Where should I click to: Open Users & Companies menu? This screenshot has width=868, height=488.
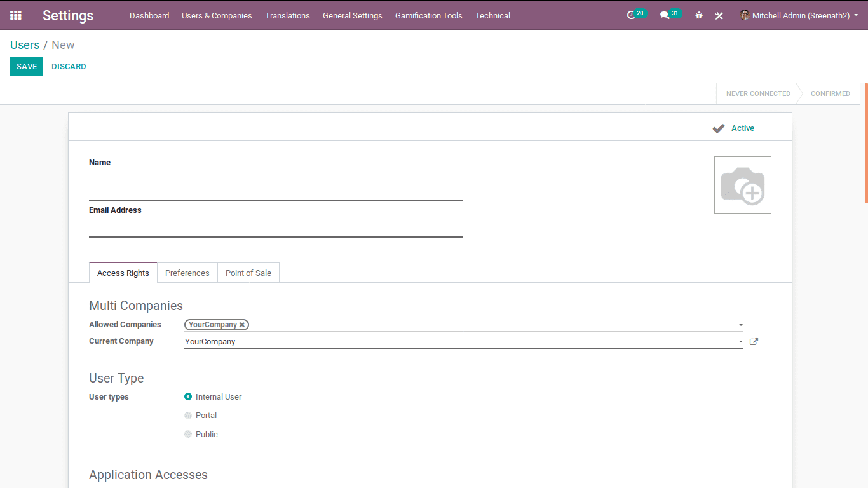217,15
